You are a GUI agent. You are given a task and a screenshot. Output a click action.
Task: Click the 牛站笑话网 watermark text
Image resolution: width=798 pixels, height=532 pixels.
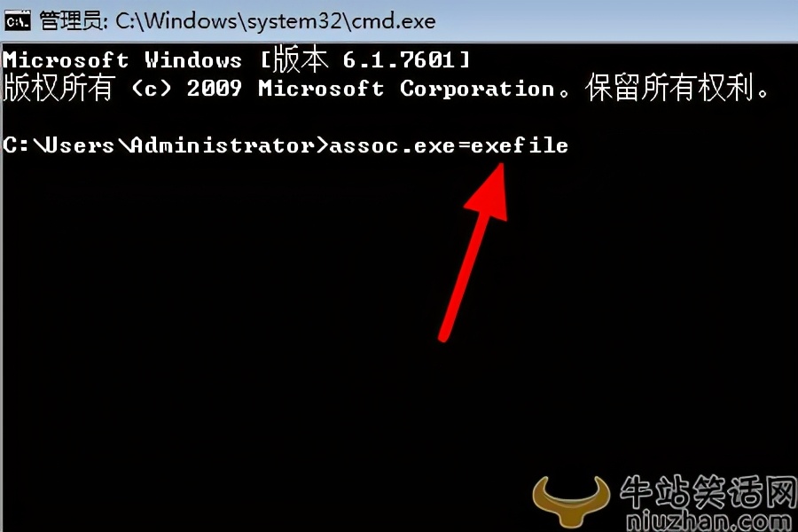tap(708, 491)
